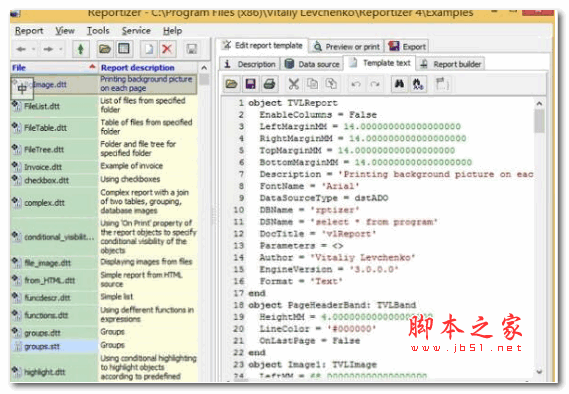
Task: Open template file in editor toolbar
Action: tap(232, 84)
